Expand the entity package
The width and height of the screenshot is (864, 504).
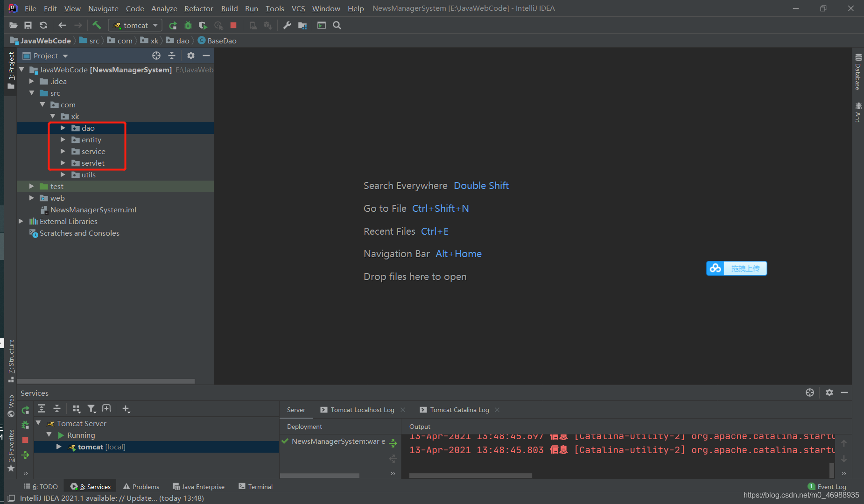(x=63, y=140)
